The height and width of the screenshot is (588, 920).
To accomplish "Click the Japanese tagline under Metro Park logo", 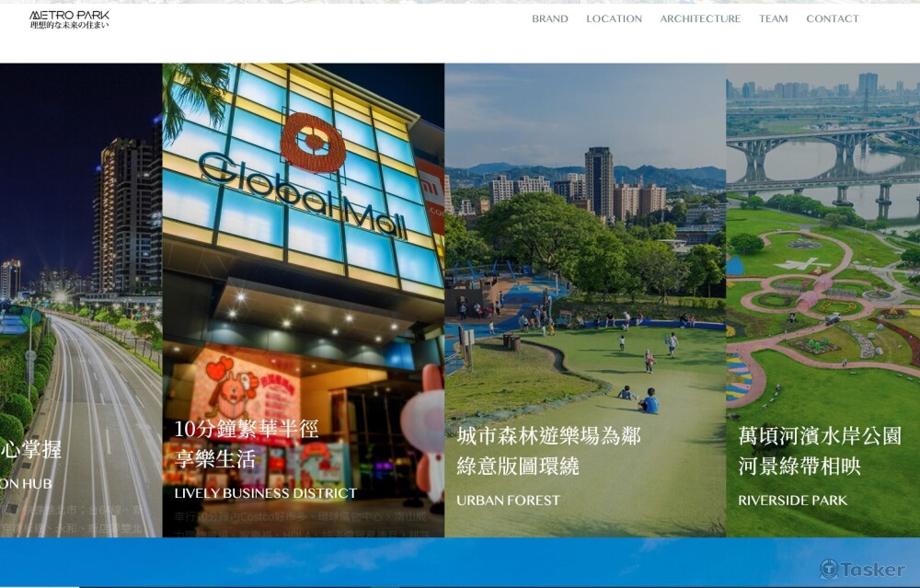I will [x=69, y=25].
